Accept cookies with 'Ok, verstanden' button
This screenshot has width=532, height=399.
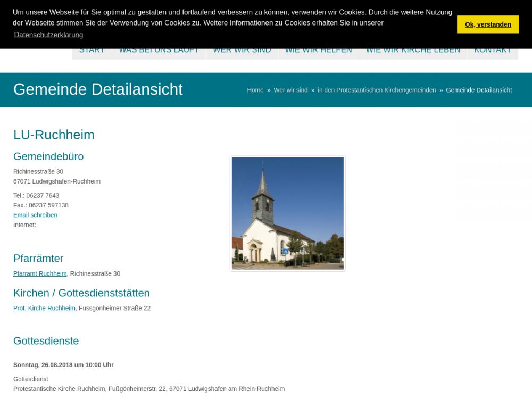tap(487, 24)
